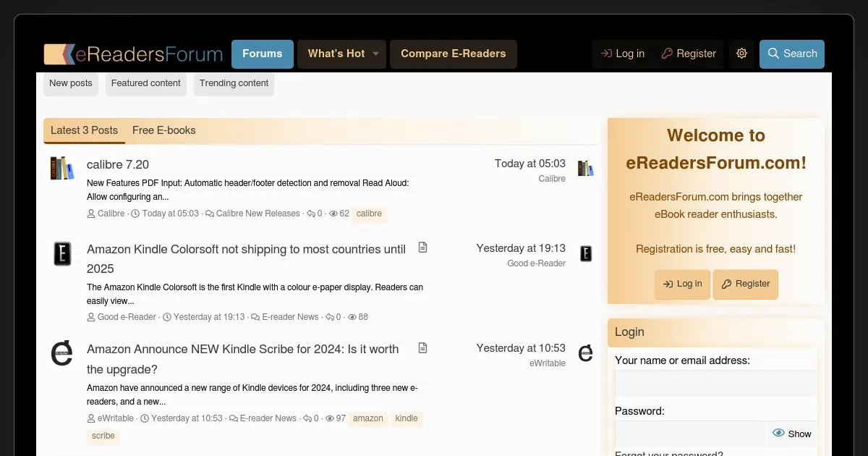
Task: Click the eWritable avatar beside Kindle Scribe thread
Action: click(62, 353)
